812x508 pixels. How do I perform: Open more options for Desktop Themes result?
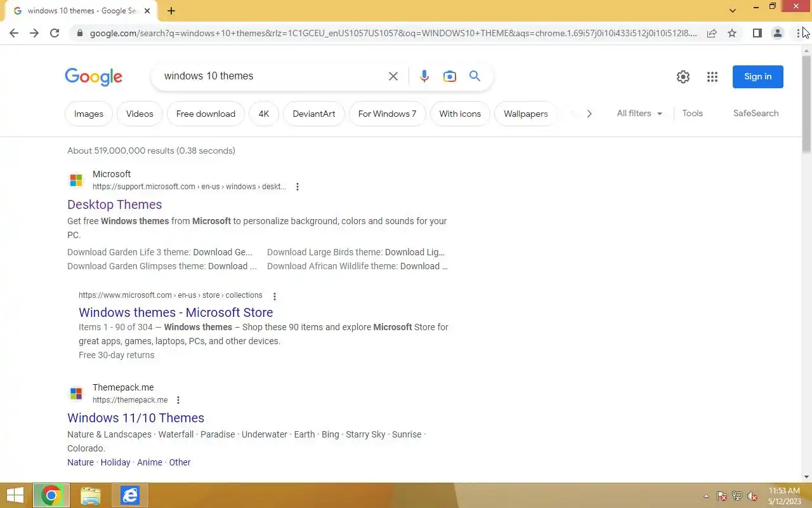pyautogui.click(x=298, y=187)
